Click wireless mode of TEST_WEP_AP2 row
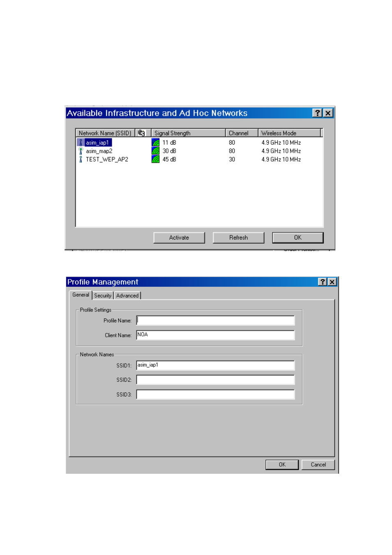Viewport: 392px width, 555px height. click(x=281, y=159)
